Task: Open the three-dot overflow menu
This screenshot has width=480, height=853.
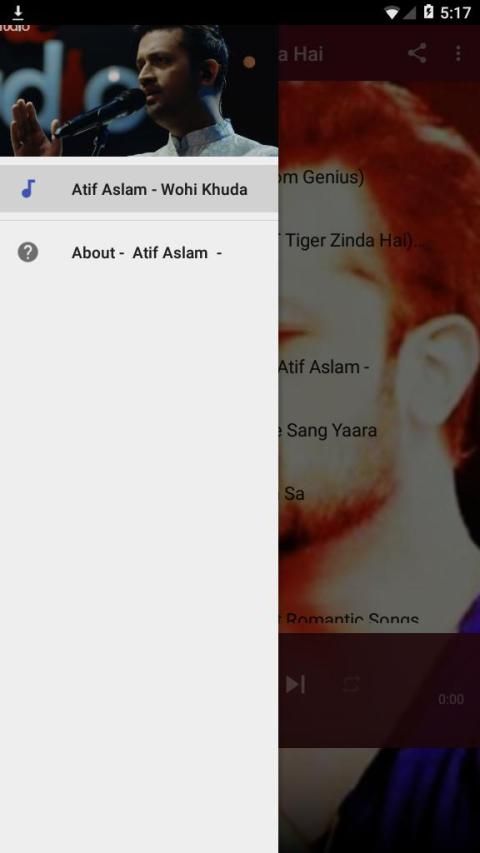Action: click(x=458, y=53)
